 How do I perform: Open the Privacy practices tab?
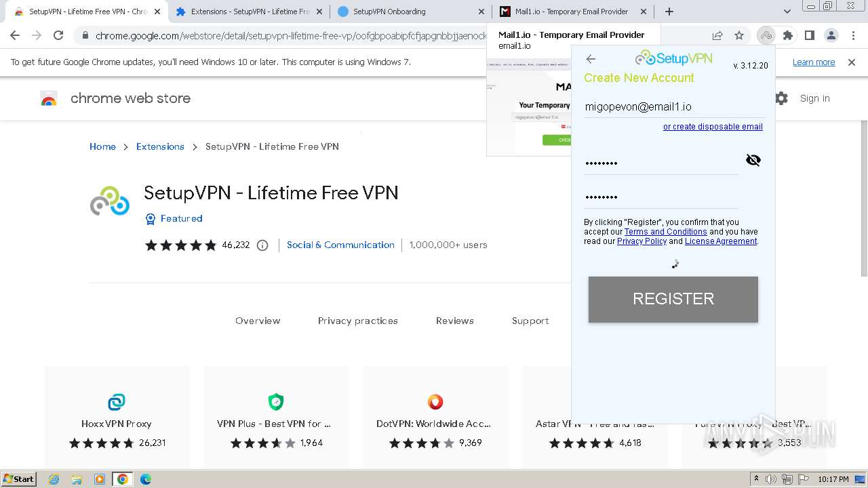[x=357, y=321]
